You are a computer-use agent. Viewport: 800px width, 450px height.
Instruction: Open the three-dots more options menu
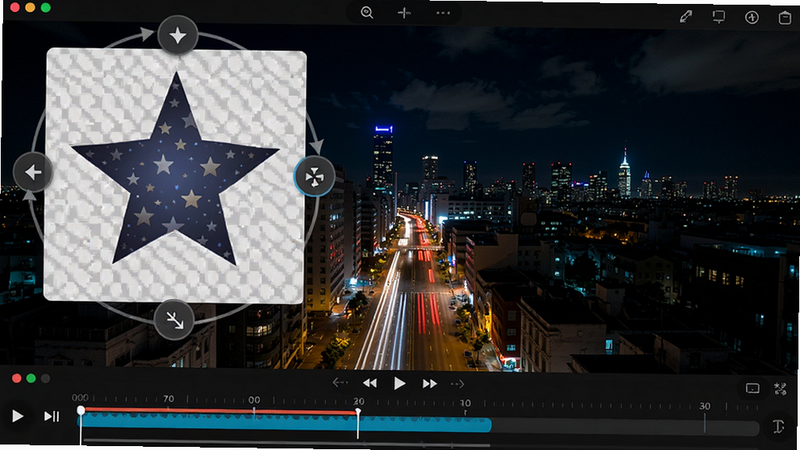pos(443,13)
